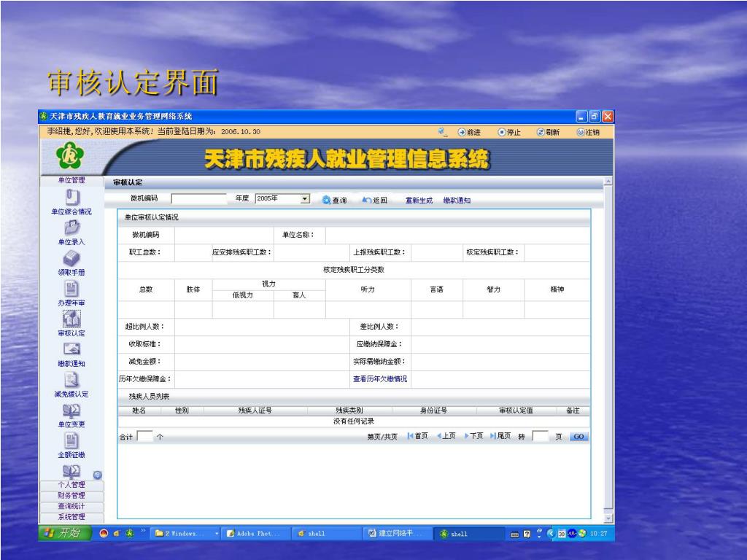Go to 首页 first page

(418, 436)
